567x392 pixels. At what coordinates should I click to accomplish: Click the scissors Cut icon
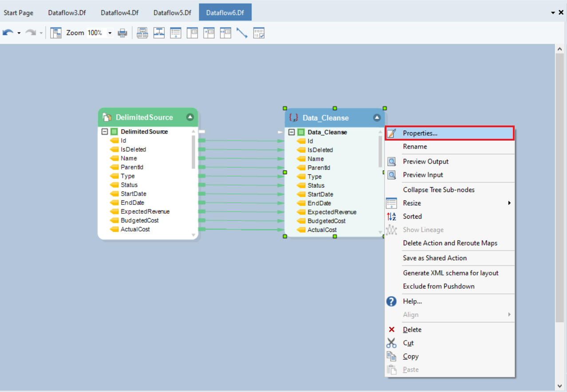[x=391, y=343]
